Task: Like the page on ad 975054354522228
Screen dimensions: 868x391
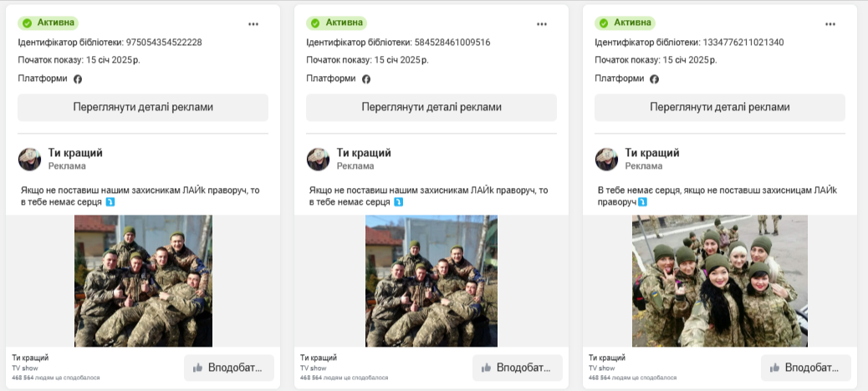Action: tap(229, 368)
